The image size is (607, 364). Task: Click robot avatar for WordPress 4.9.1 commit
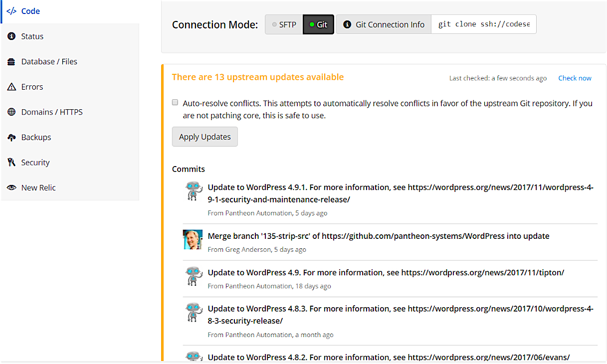click(193, 191)
